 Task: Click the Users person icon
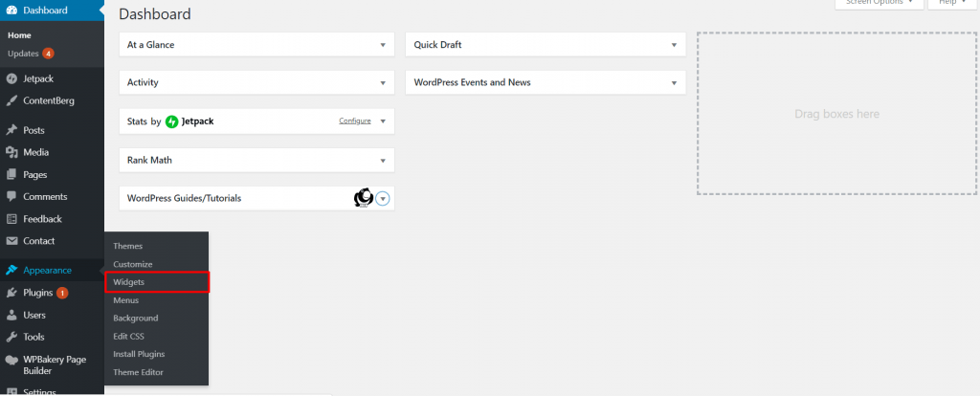tap(11, 316)
